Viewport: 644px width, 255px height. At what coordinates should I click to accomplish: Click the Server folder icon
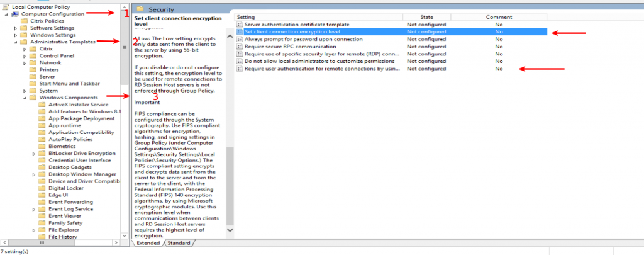pos(33,77)
